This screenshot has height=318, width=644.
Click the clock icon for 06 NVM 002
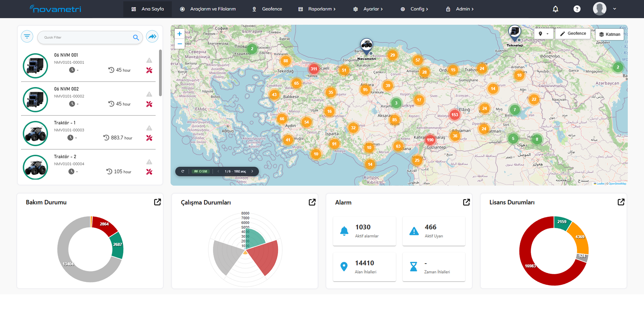pos(72,104)
